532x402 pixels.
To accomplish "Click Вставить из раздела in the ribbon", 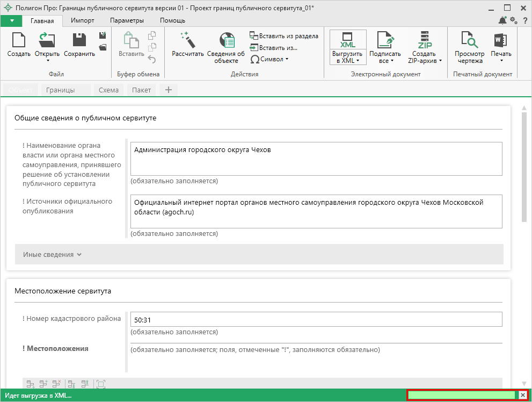I will (284, 36).
